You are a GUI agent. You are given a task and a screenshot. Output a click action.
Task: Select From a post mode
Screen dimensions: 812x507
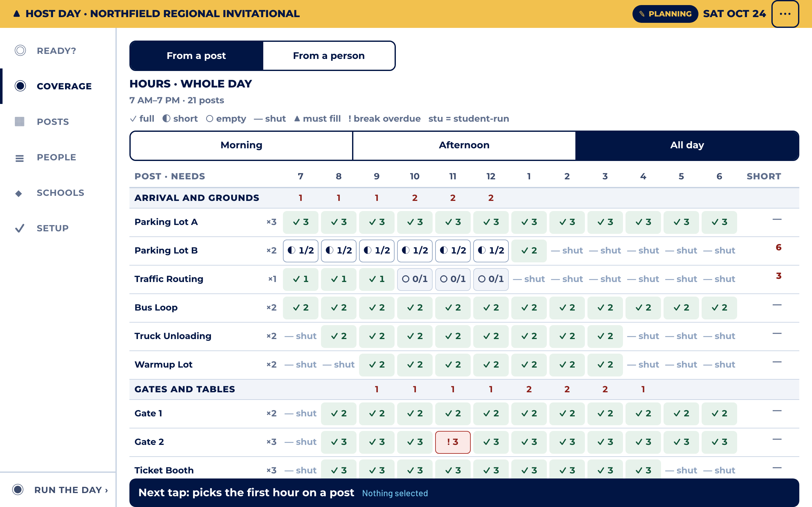[196, 56]
